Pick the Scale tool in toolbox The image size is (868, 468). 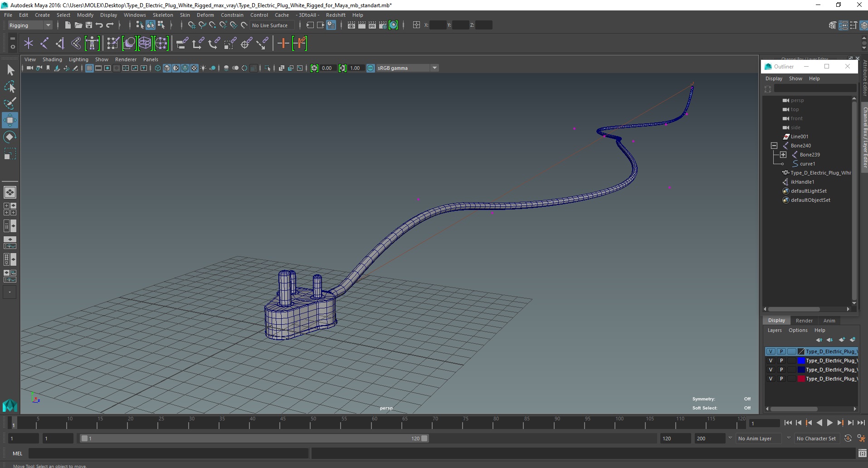click(x=10, y=154)
